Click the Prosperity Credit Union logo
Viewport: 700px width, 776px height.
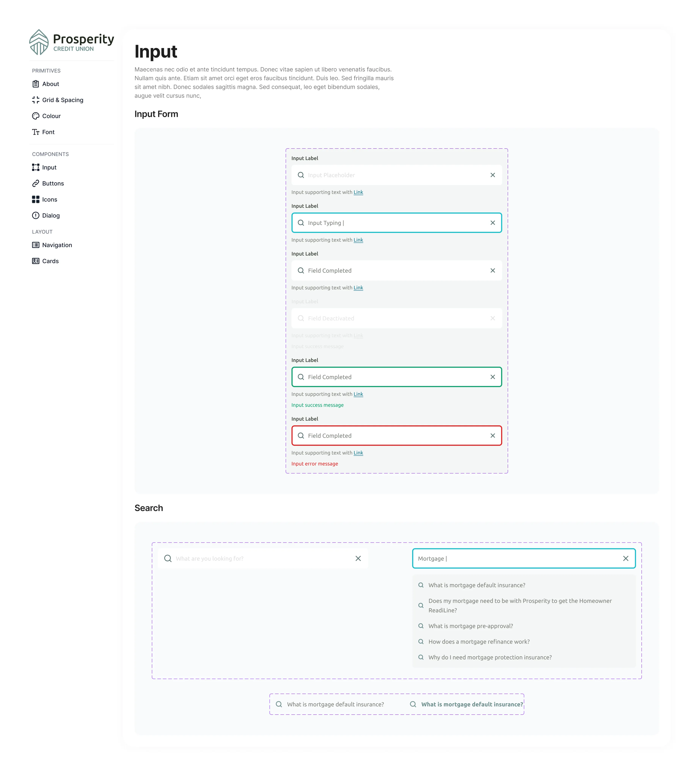(x=72, y=41)
